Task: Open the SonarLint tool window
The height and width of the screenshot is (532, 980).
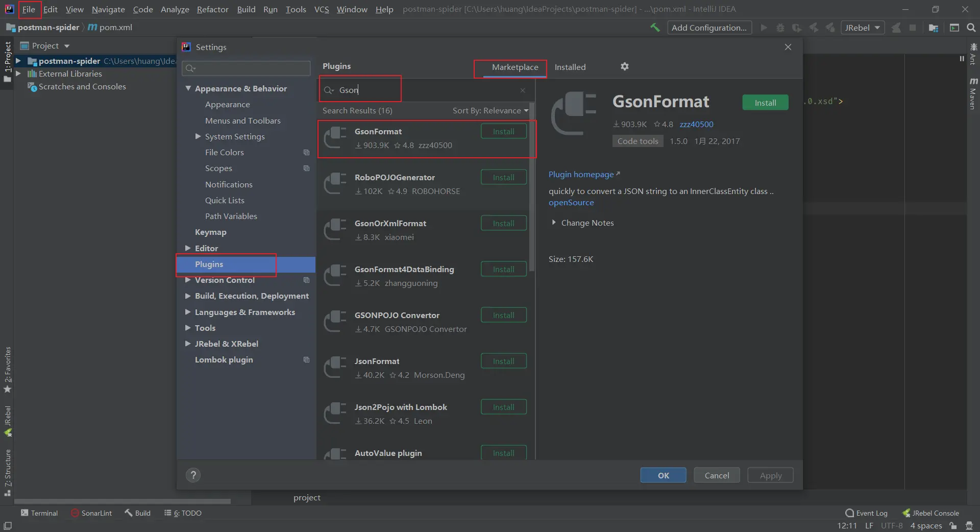Action: click(x=91, y=513)
